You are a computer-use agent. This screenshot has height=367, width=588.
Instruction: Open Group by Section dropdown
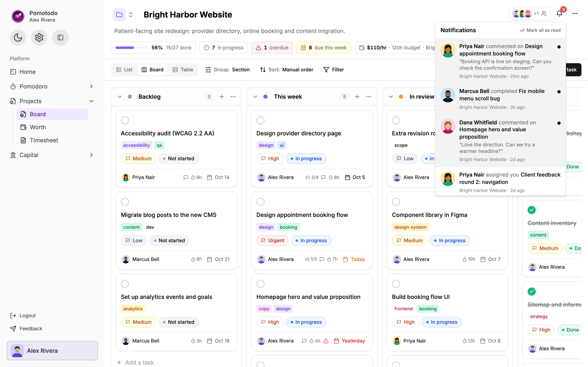tap(227, 70)
